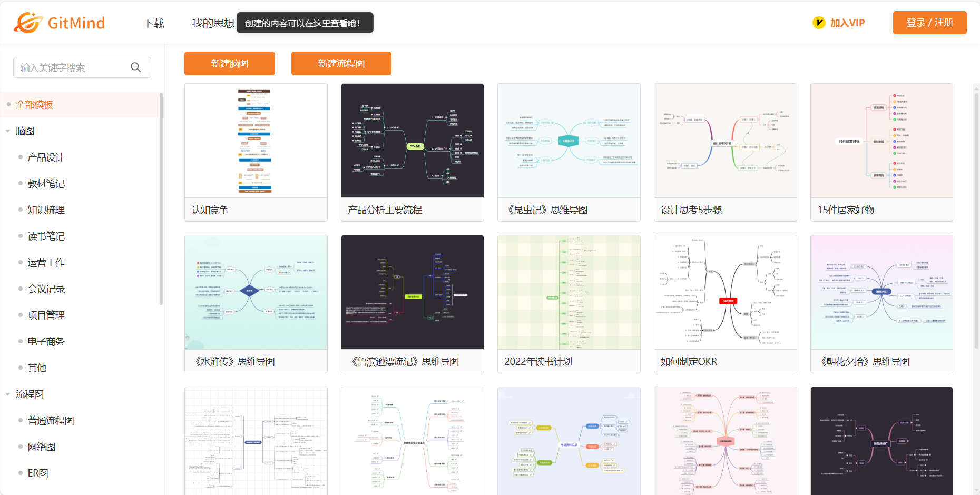Open the 2022年读书计划 template
This screenshot has width=980, height=495.
click(569, 292)
